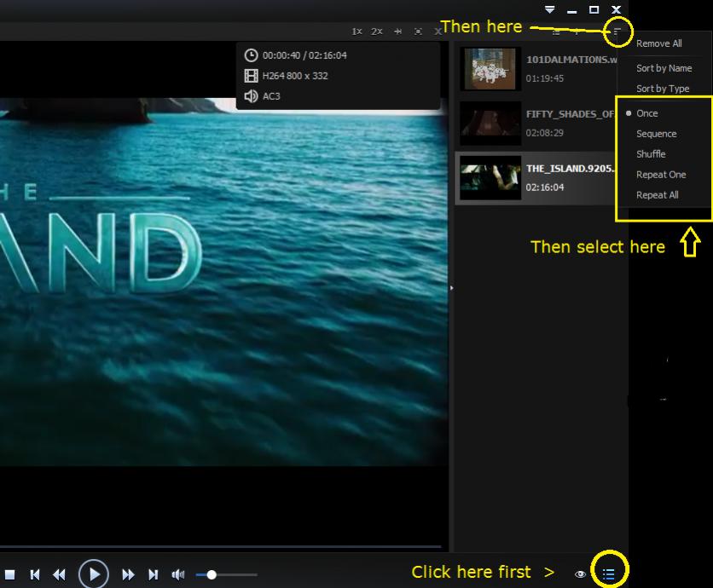This screenshot has height=588, width=713.
Task: Select the 101DALMATIONS playlist title
Action: 571,60
